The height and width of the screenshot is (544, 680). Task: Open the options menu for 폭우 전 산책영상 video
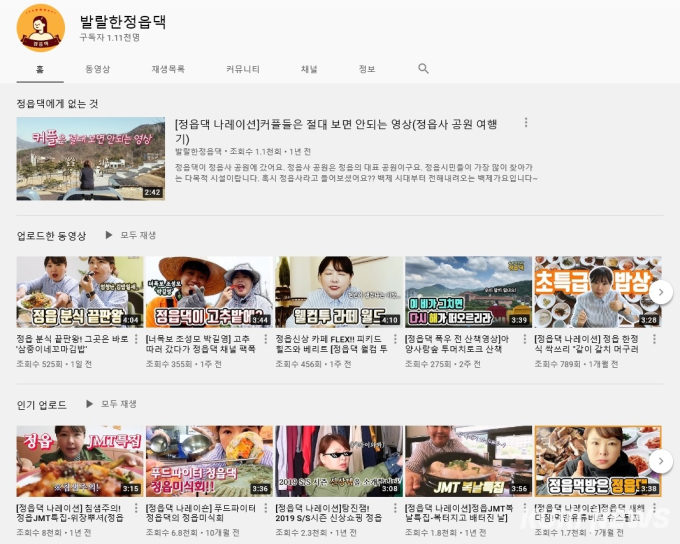point(525,338)
